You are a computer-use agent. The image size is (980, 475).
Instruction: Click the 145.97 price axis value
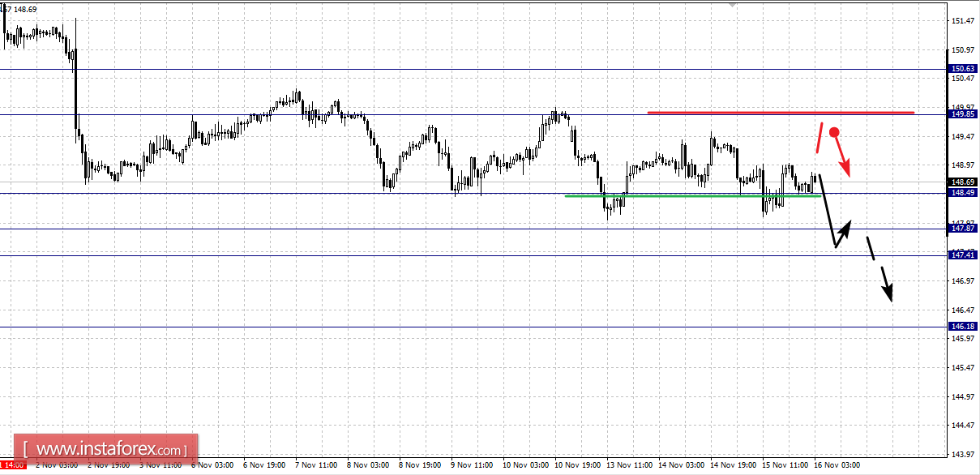(x=963, y=338)
